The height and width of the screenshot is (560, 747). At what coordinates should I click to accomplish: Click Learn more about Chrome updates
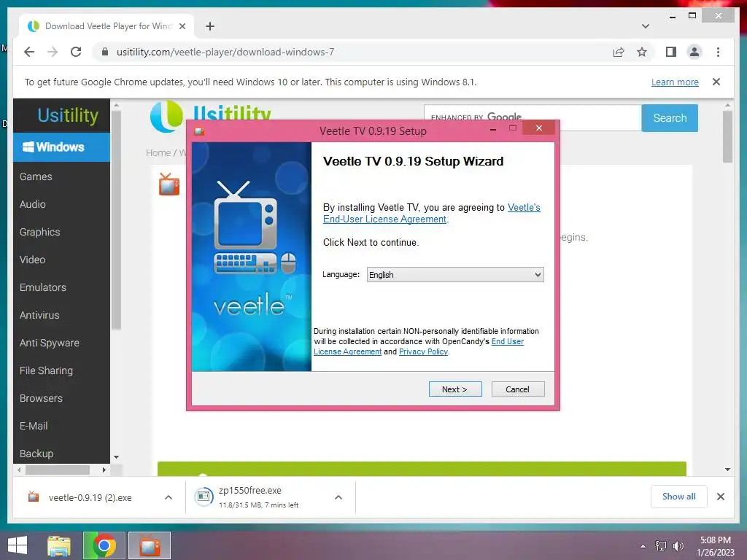click(675, 82)
